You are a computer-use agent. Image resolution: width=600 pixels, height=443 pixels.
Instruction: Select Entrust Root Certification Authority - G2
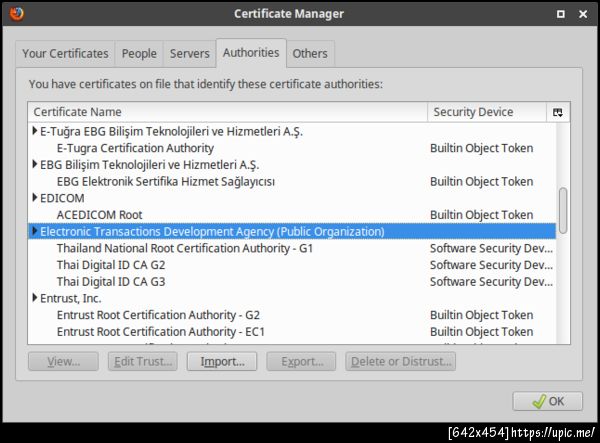click(158, 315)
